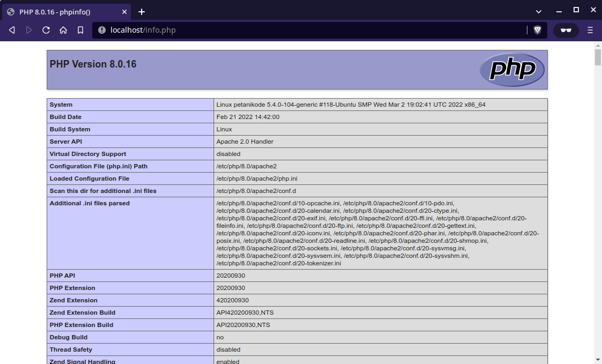Click the Loaded Configuration File path value
This screenshot has height=364, width=602.
pos(257,179)
